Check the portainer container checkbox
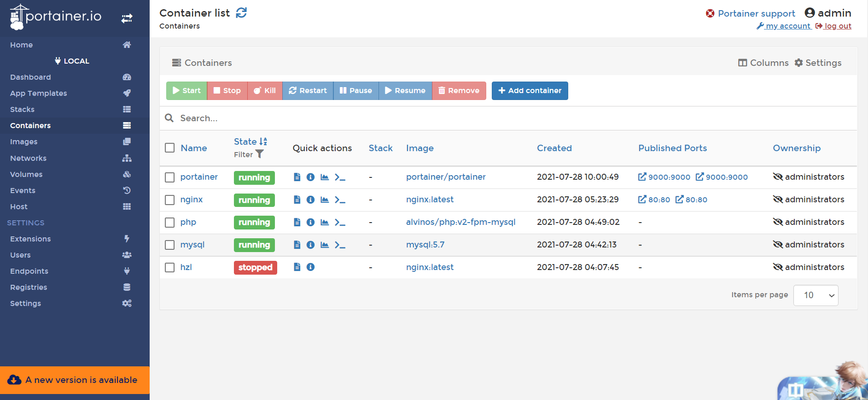The width and height of the screenshot is (868, 400). point(170,177)
